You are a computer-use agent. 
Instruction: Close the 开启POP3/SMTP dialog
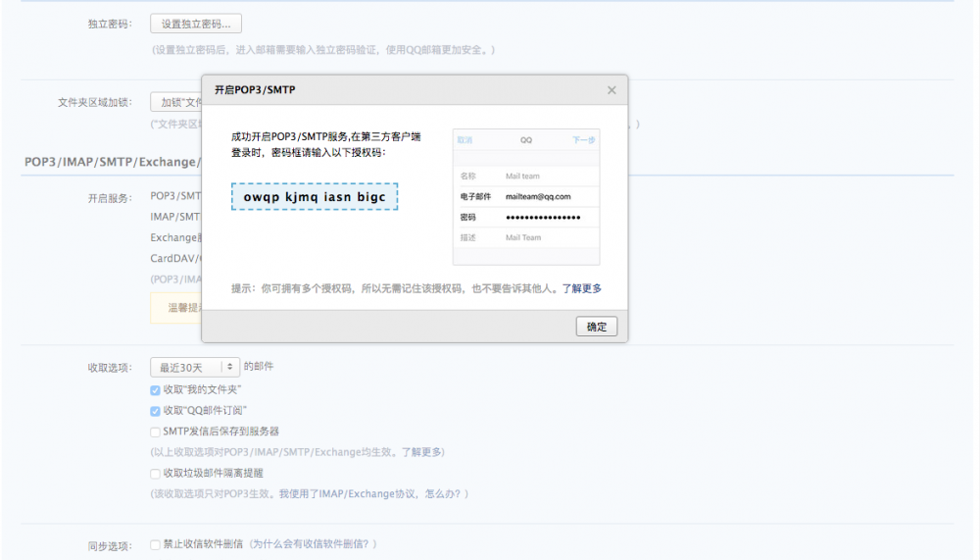pyautogui.click(x=612, y=90)
